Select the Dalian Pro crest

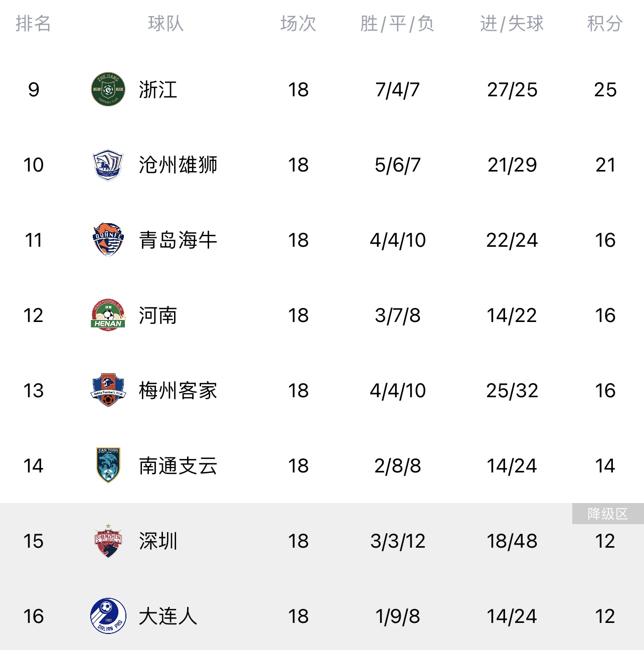click(x=108, y=616)
